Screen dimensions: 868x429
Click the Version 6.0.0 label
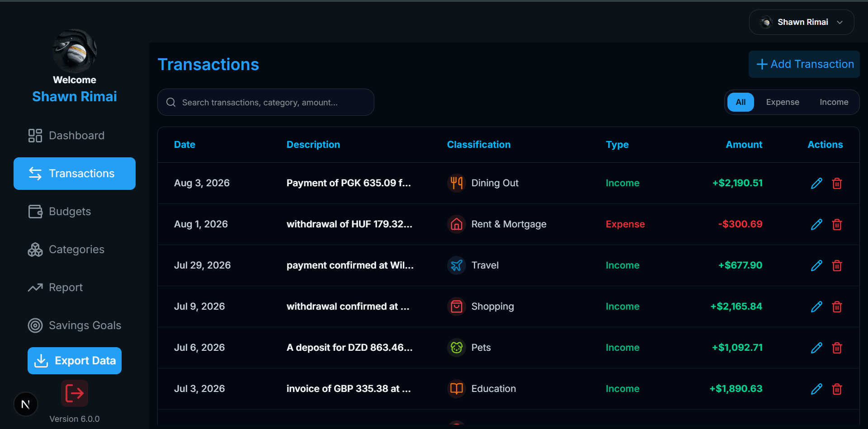75,419
